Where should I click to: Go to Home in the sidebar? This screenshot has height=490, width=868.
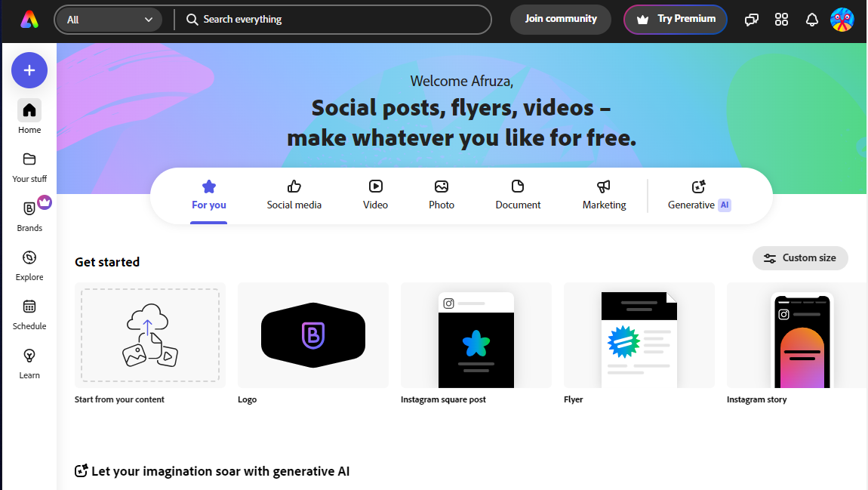(x=29, y=117)
